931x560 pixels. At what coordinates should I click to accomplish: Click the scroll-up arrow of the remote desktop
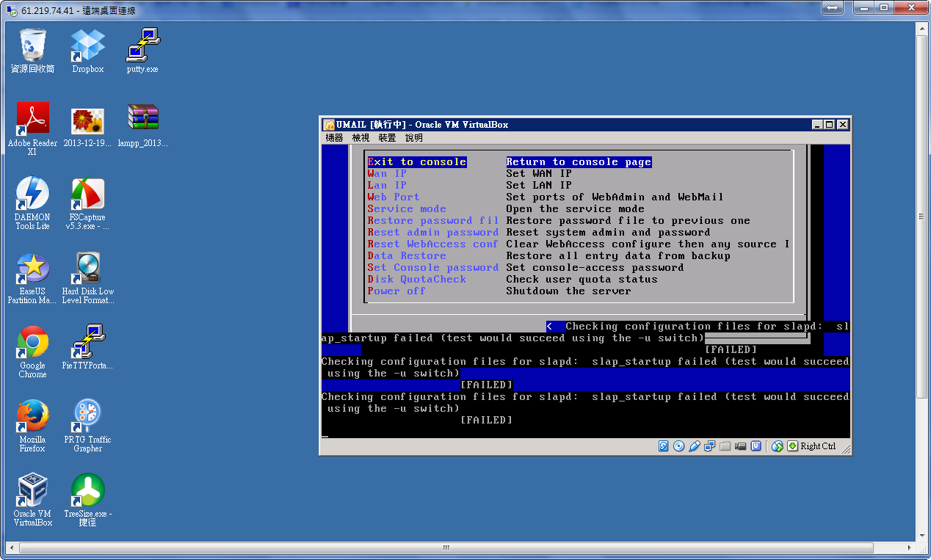tap(922, 28)
